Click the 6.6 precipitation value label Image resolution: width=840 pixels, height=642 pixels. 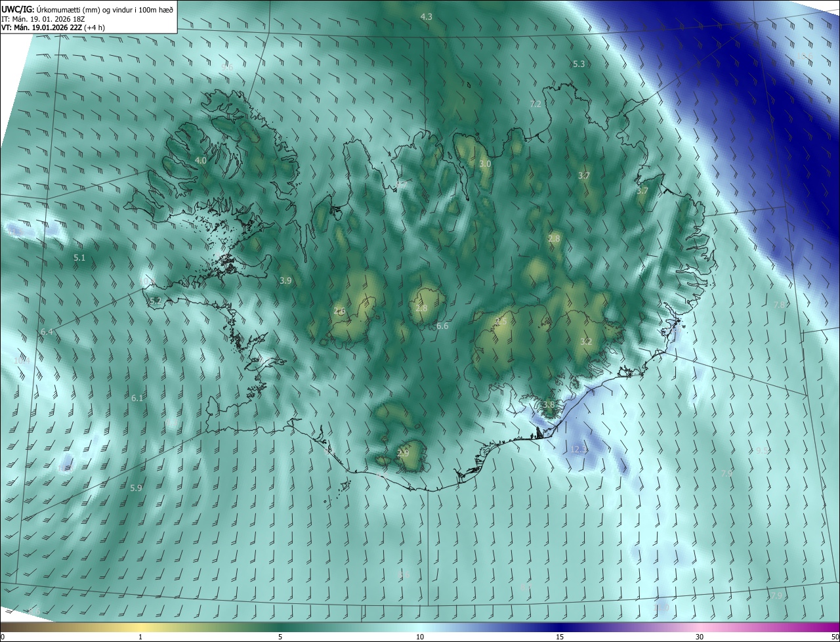click(x=442, y=326)
